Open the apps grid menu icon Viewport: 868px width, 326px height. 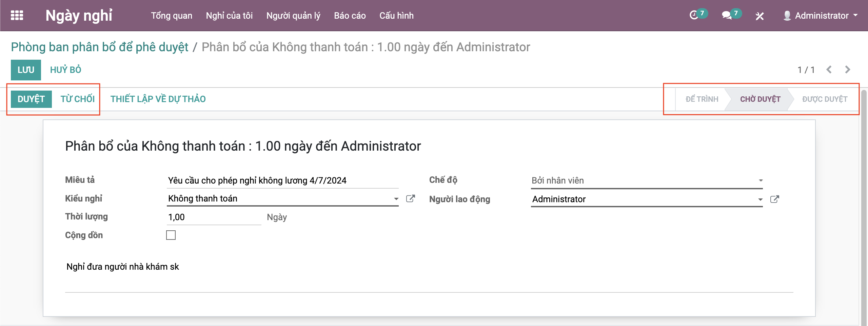tap(17, 16)
